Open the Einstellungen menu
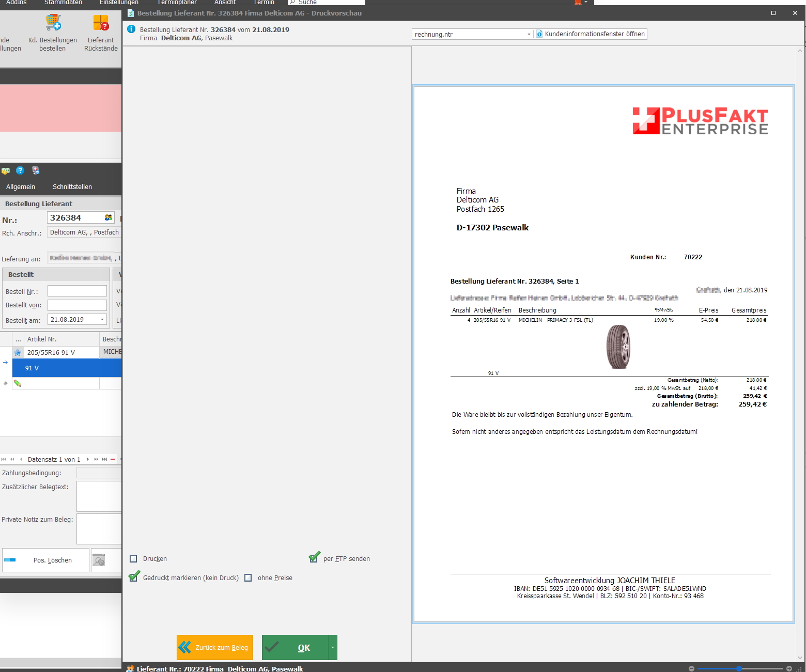Viewport: 806px width, 672px height. [x=119, y=2]
